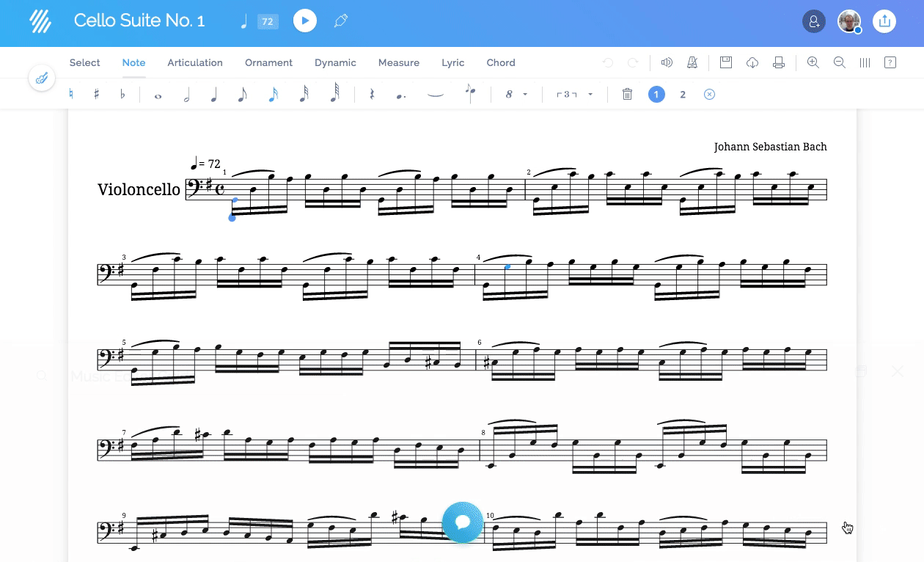Image resolution: width=924 pixels, height=562 pixels.
Task: Redo the last action
Action: click(633, 63)
